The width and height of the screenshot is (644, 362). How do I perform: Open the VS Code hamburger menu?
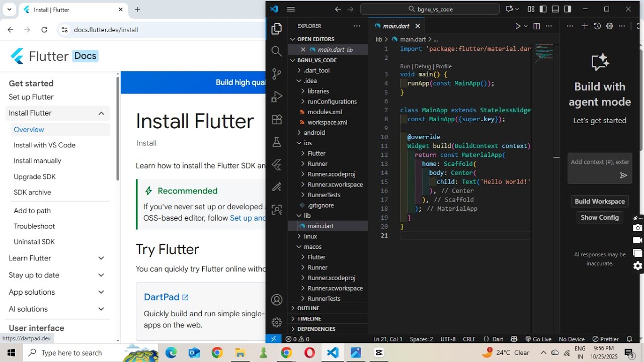pyautogui.click(x=291, y=9)
